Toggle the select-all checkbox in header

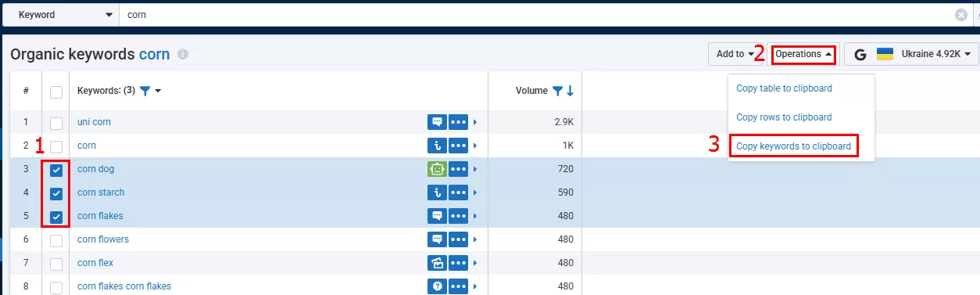click(x=56, y=92)
